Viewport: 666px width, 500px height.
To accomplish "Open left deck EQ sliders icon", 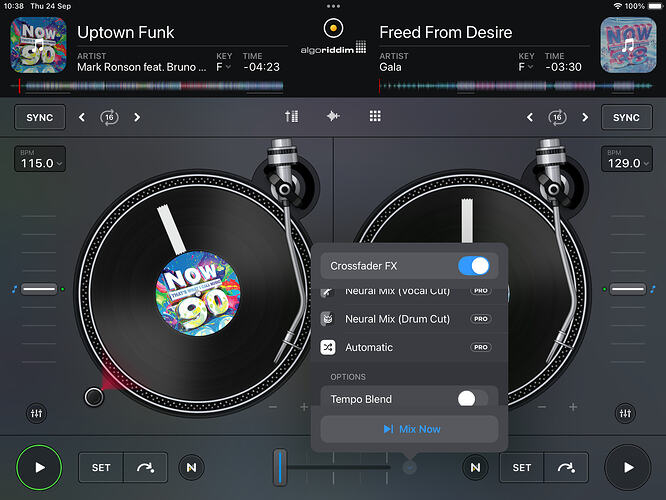I will click(x=37, y=413).
